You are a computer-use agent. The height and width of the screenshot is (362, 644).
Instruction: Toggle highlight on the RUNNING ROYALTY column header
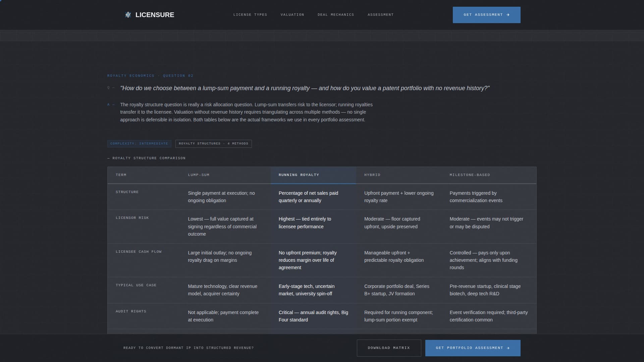[299, 175]
